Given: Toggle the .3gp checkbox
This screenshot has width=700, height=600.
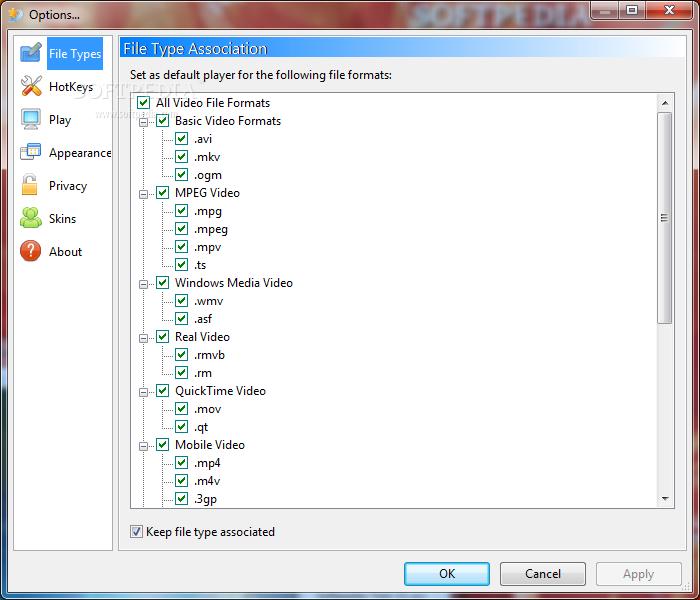Looking at the screenshot, I should 181,499.
